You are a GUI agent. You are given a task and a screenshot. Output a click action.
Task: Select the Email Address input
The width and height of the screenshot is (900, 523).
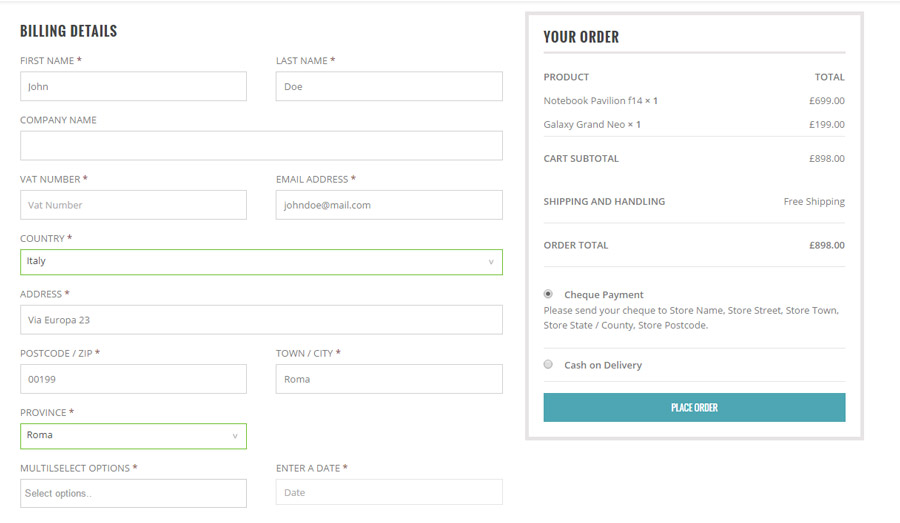click(388, 205)
